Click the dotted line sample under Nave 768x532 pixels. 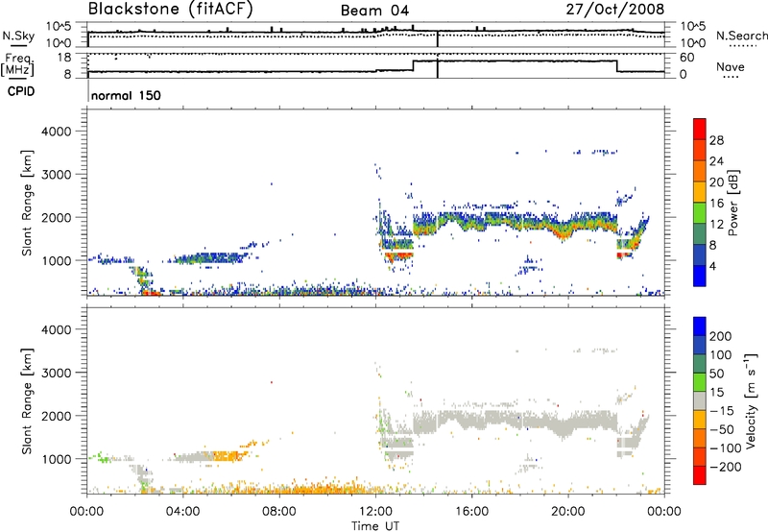coord(731,77)
